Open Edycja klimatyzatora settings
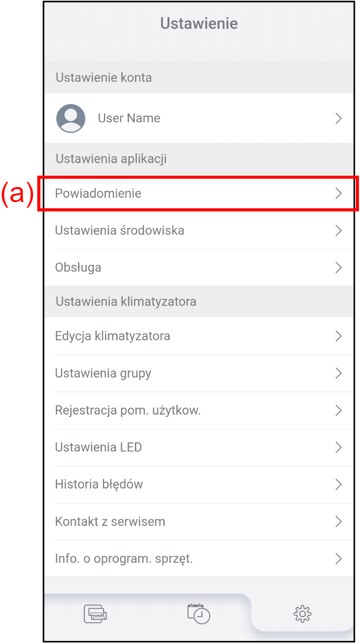Viewport: 360px width, 644px height. [x=112, y=336]
